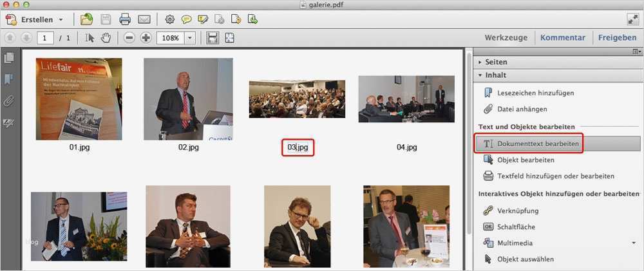Screen dimensions: 644x271
Task: Open signatures panel in left sidebar
Action: 8,122
